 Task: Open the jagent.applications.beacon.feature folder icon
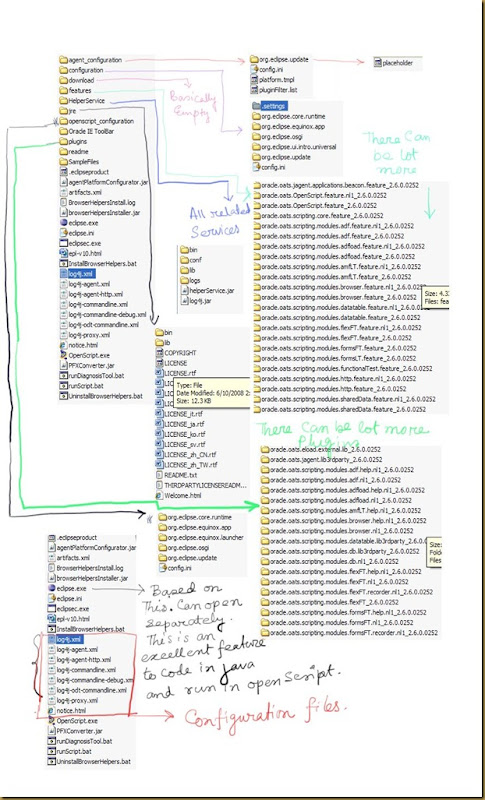(257, 185)
